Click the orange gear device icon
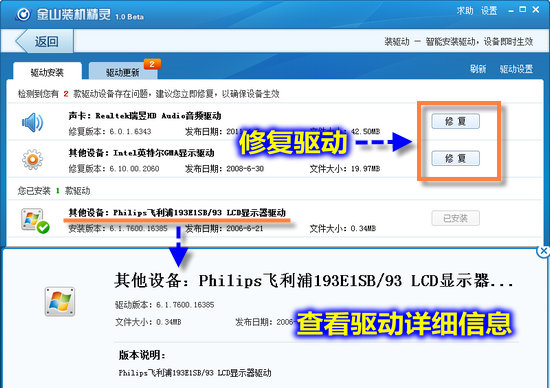Image resolution: width=550 pixels, height=388 pixels. (x=32, y=159)
